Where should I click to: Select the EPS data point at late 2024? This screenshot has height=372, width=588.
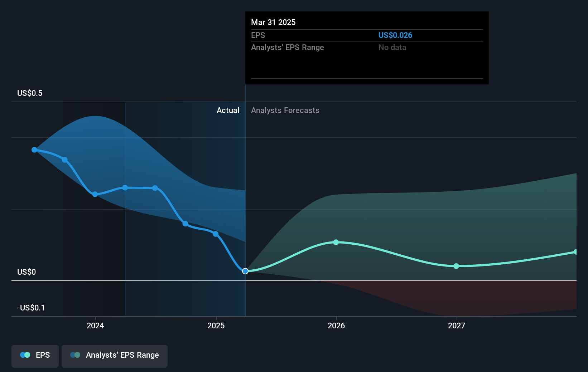185,224
